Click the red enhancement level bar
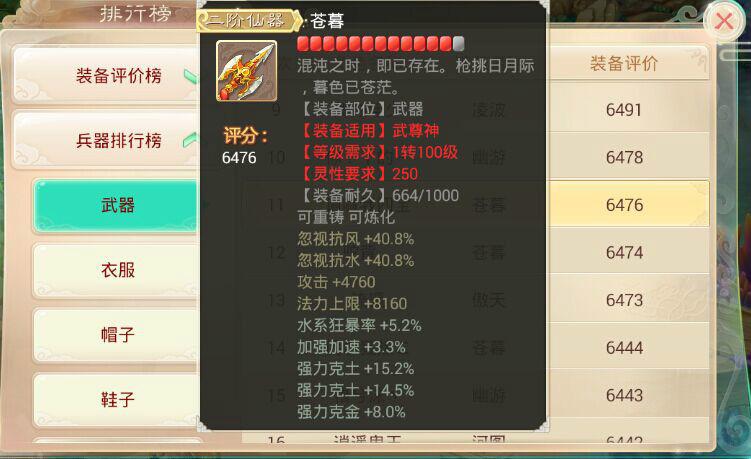Viewport: 751px width, 459px height. click(x=380, y=44)
